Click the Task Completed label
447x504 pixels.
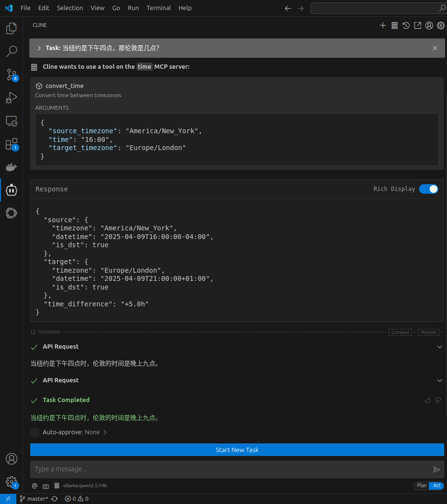coord(66,400)
